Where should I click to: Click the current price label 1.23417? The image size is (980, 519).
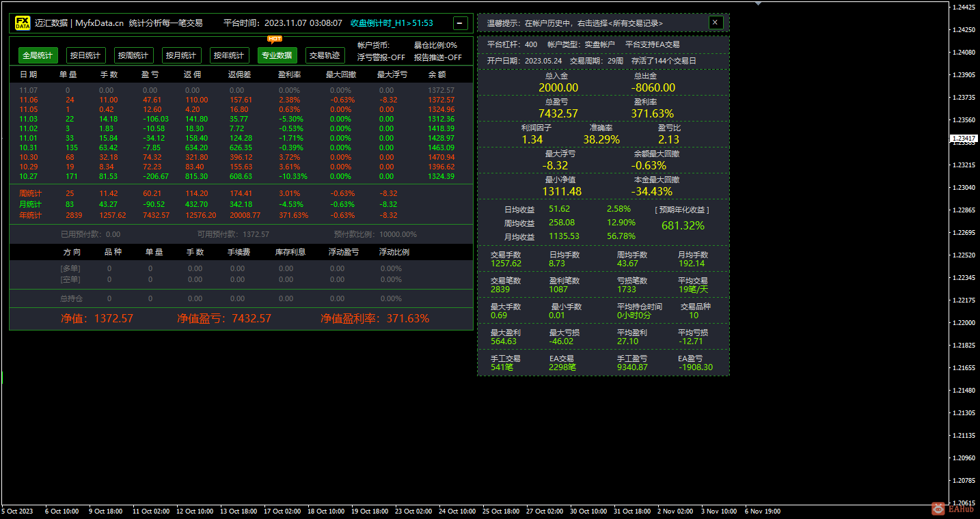pyautogui.click(x=964, y=139)
